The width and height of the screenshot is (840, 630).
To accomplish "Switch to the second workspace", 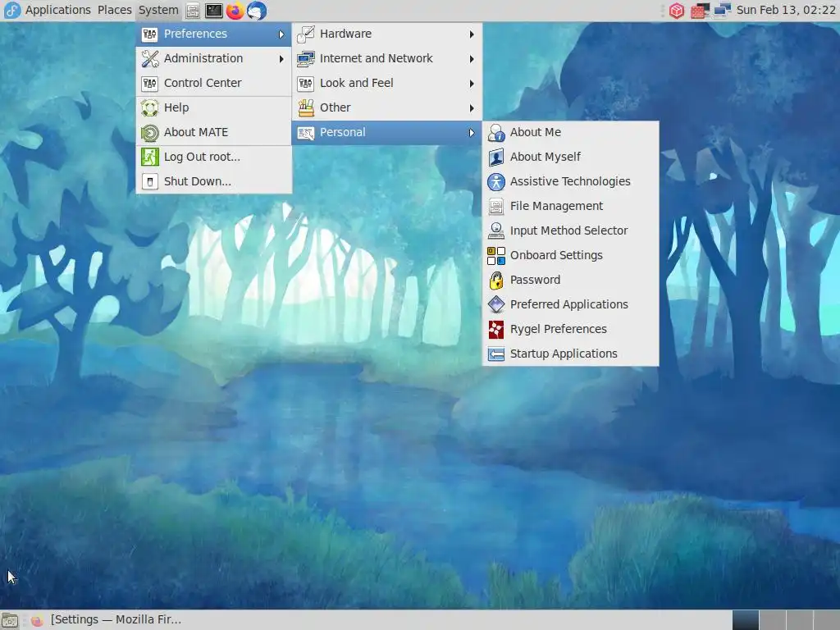I will (773, 620).
